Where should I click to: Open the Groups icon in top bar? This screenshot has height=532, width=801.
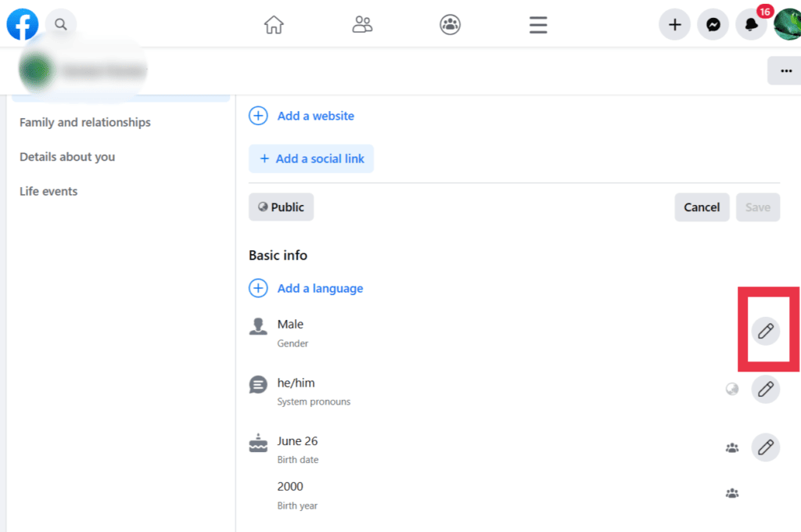coord(450,24)
